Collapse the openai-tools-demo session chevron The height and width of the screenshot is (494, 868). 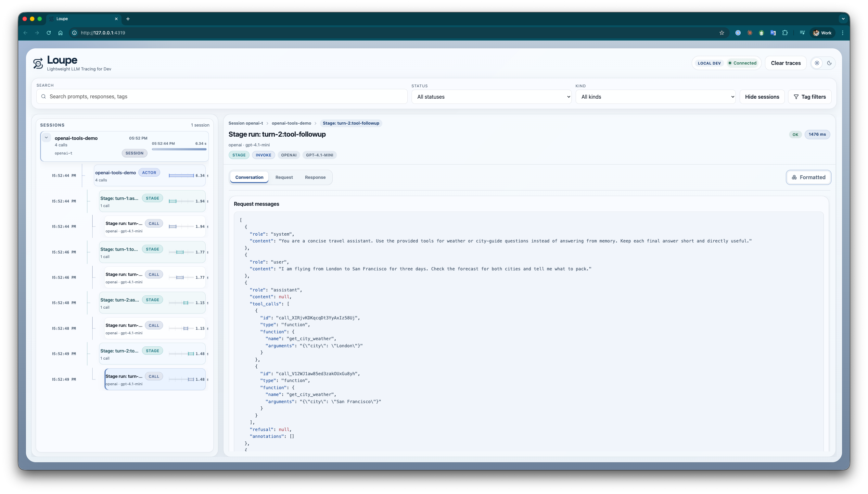point(46,137)
